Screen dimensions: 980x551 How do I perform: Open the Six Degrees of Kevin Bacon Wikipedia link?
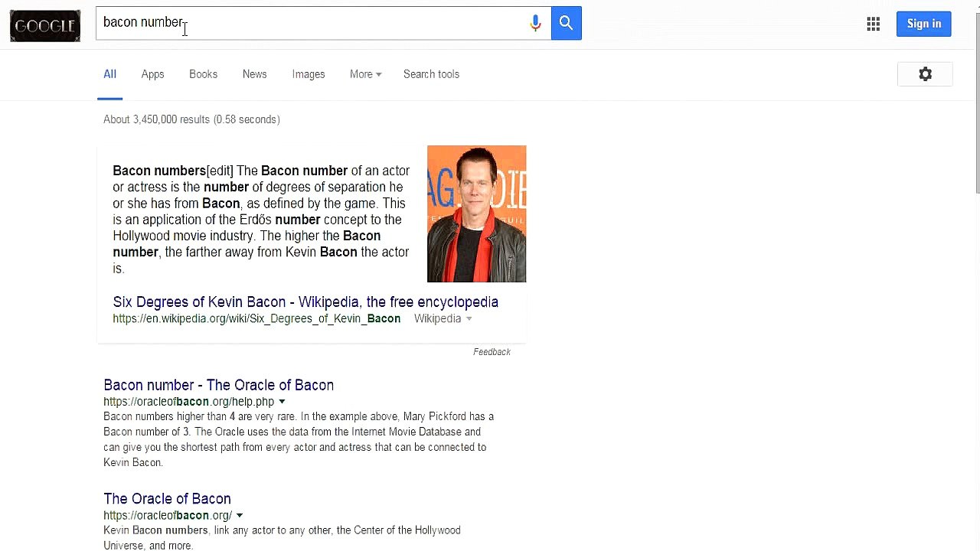click(x=305, y=302)
